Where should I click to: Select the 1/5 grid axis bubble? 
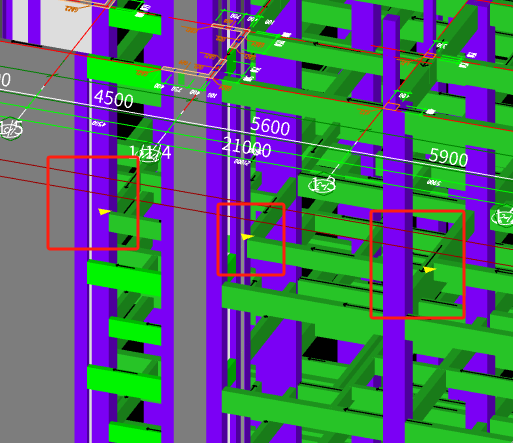(x=11, y=129)
